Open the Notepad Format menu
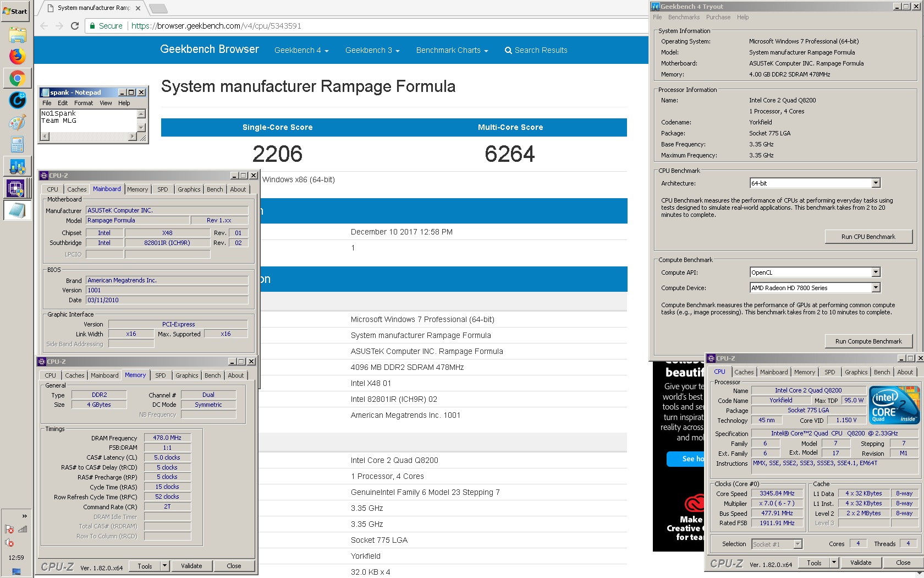Screen dimensions: 924x578 [x=84, y=103]
